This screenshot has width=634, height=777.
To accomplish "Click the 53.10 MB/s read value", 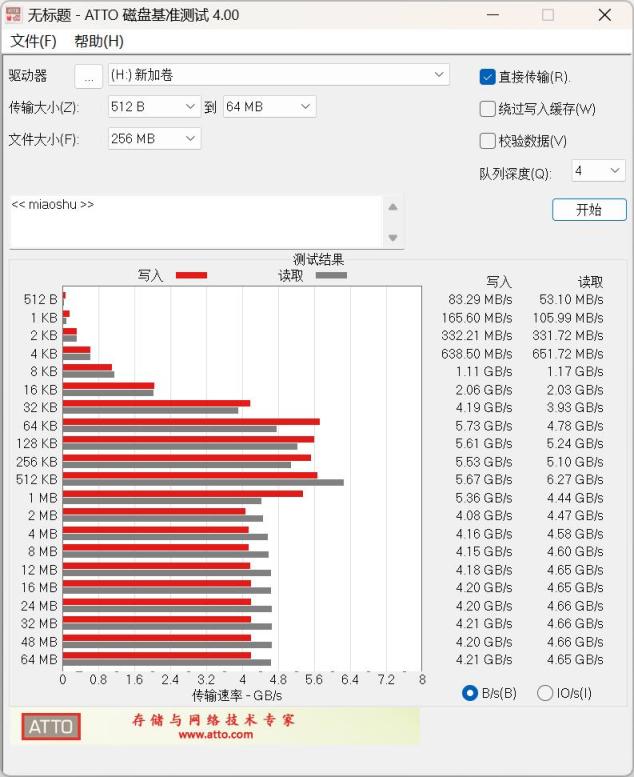I will (571, 300).
